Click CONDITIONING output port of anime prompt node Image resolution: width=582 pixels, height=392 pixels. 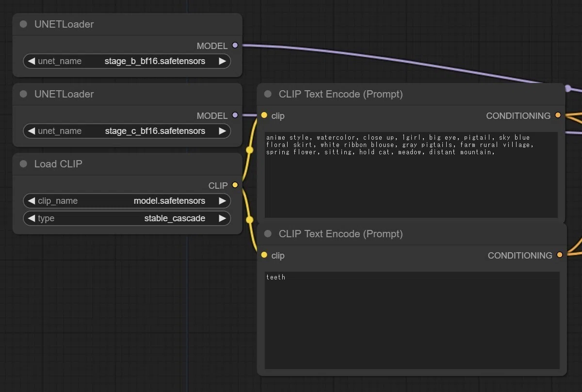(x=558, y=115)
